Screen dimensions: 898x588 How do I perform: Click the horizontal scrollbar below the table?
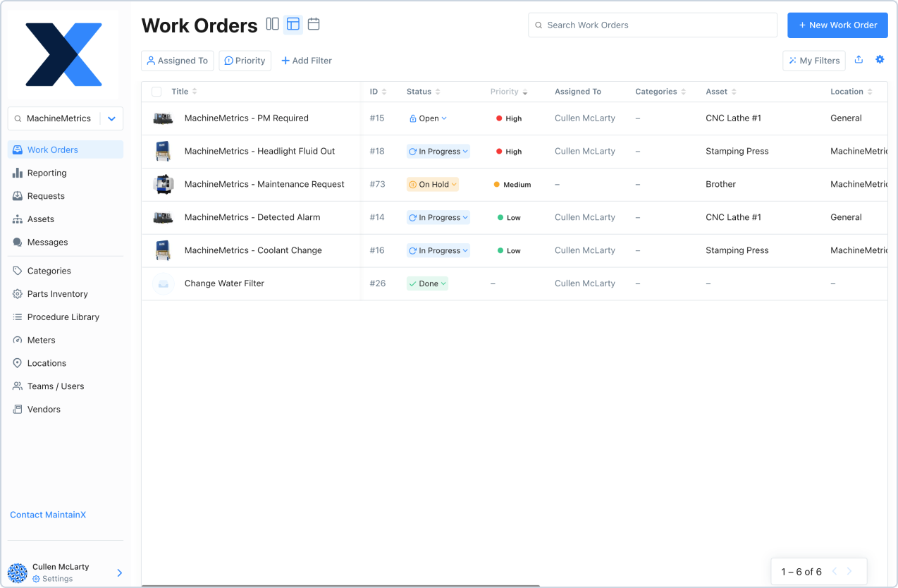click(340, 585)
